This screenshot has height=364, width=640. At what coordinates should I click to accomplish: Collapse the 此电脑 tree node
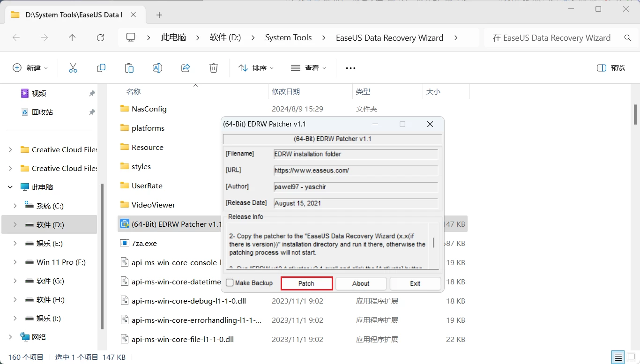coord(10,187)
